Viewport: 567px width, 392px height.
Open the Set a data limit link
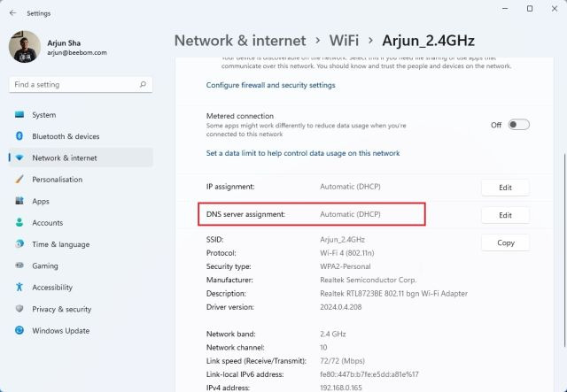pos(303,153)
